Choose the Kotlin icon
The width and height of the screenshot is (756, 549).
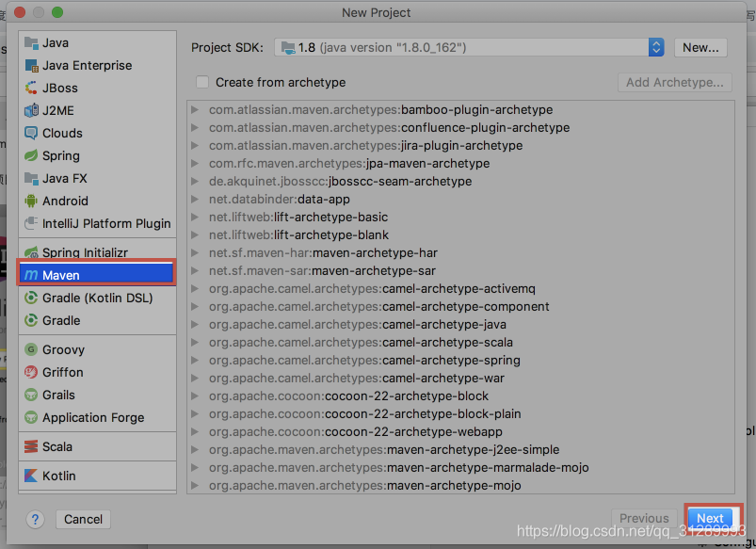coord(31,476)
